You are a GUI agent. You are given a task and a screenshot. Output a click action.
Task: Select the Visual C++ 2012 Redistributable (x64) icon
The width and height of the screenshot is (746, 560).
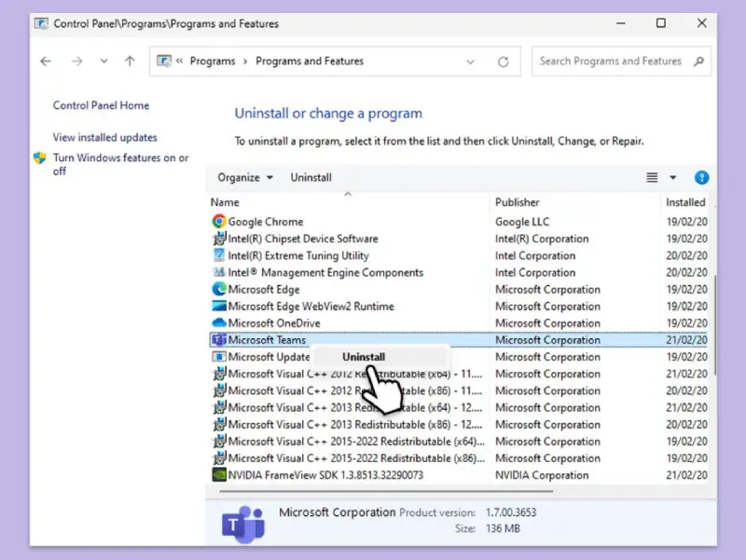(x=219, y=374)
